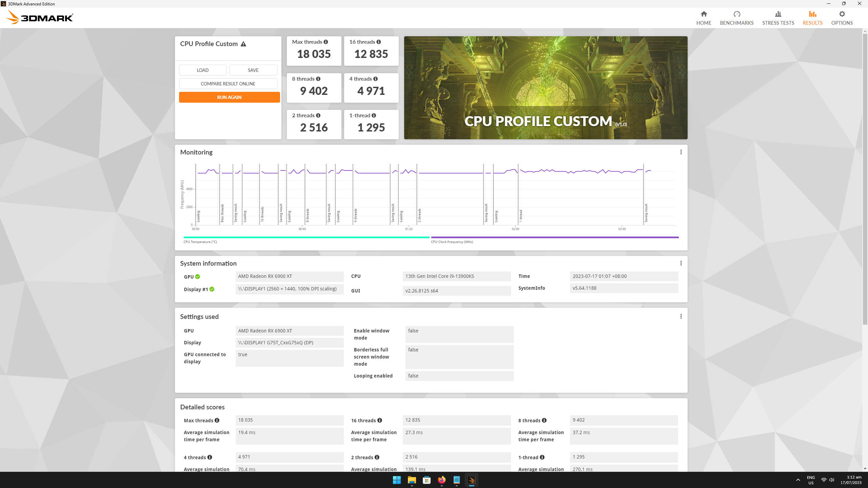Click the Detailed scores Max threads info icon
868x488 pixels.
pyautogui.click(x=217, y=421)
